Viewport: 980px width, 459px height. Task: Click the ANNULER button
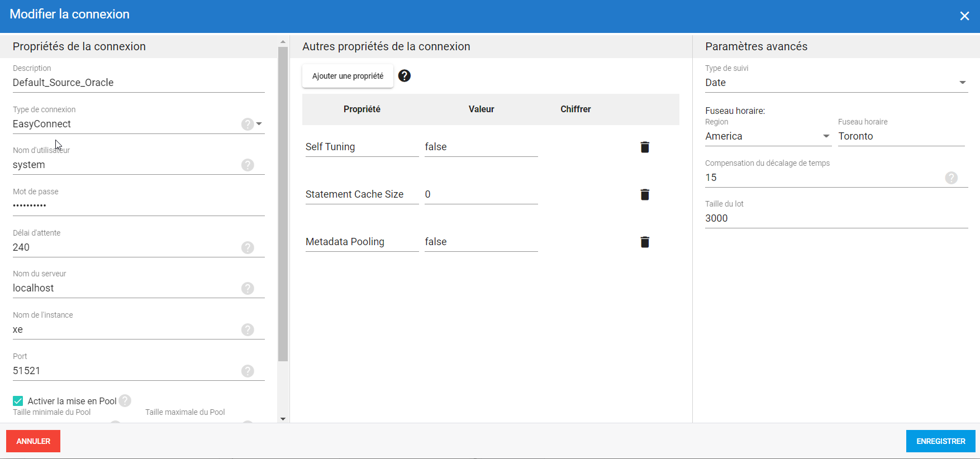pos(33,441)
